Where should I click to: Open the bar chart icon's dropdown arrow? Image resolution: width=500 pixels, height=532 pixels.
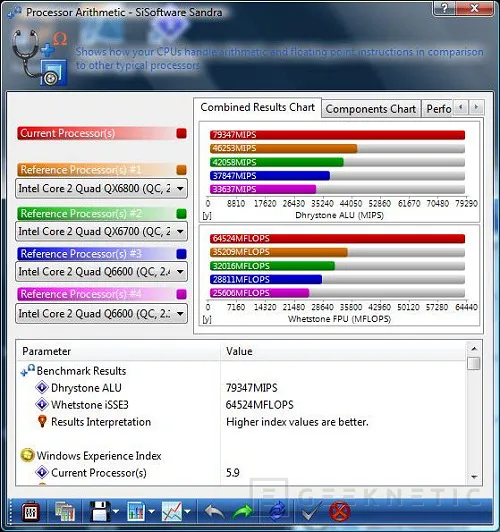pos(151,511)
